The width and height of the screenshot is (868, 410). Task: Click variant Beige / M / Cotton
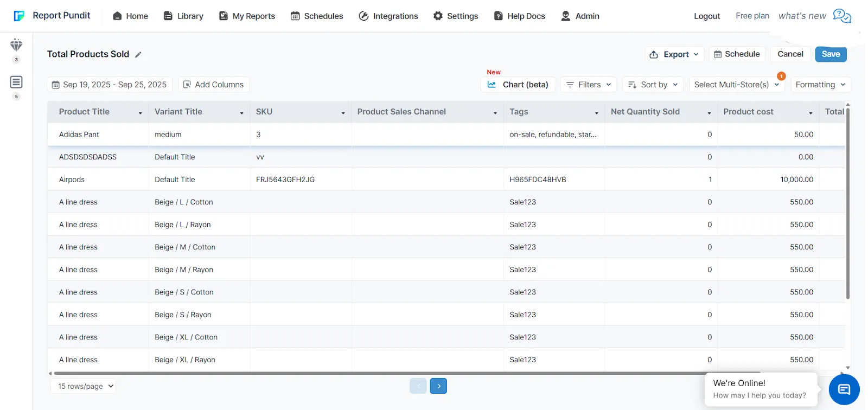[x=185, y=247]
